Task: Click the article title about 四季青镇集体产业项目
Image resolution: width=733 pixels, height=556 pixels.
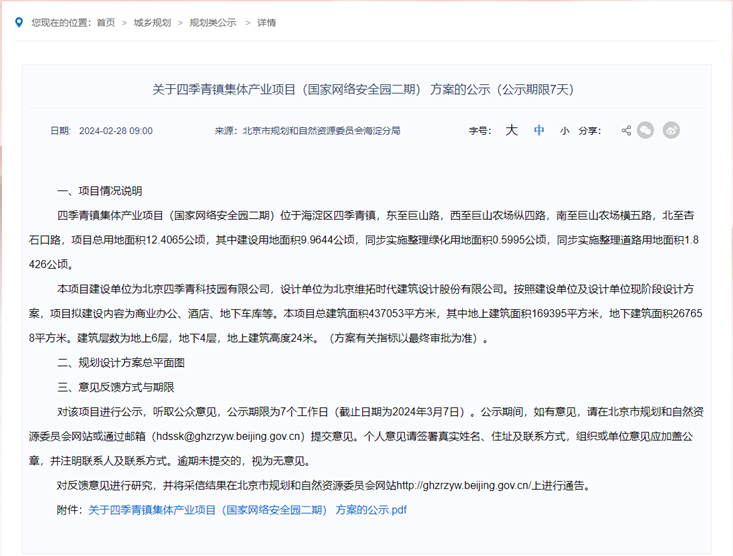Action: (x=363, y=89)
